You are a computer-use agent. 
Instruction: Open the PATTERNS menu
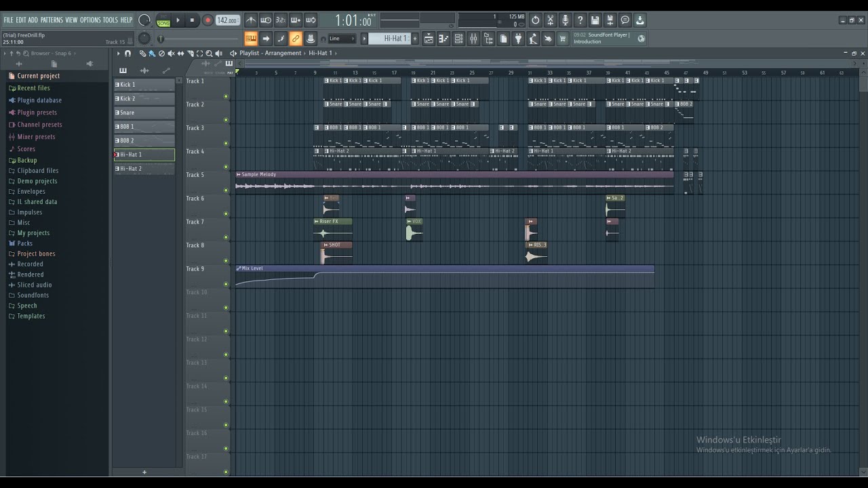click(52, 20)
